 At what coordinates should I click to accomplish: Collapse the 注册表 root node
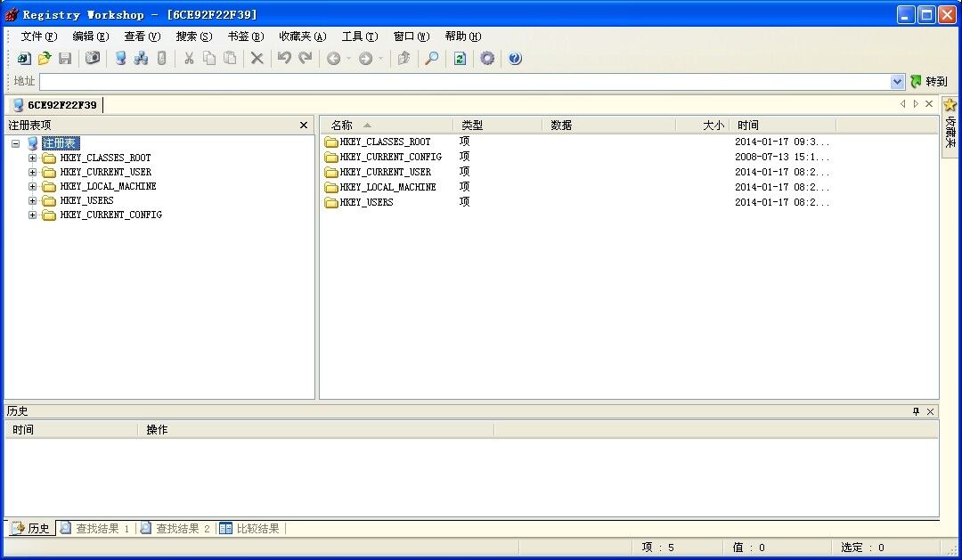point(16,143)
